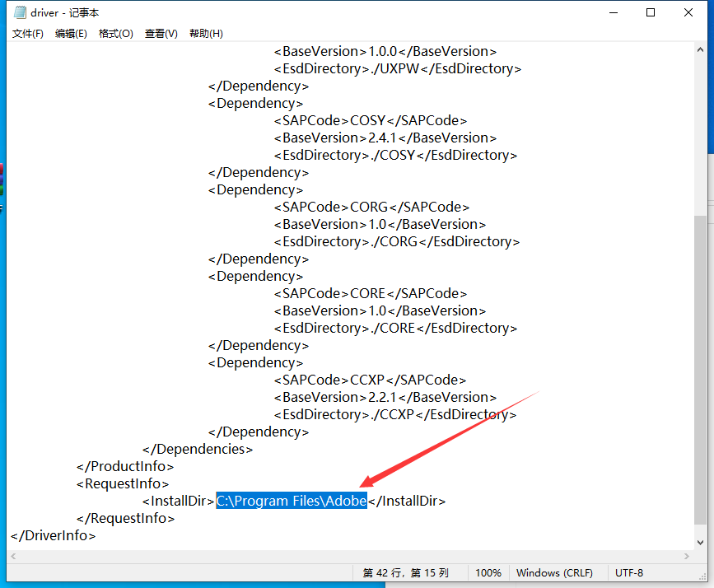This screenshot has width=714, height=588.
Task: Click the <RequestInfo> line
Action: click(x=123, y=483)
